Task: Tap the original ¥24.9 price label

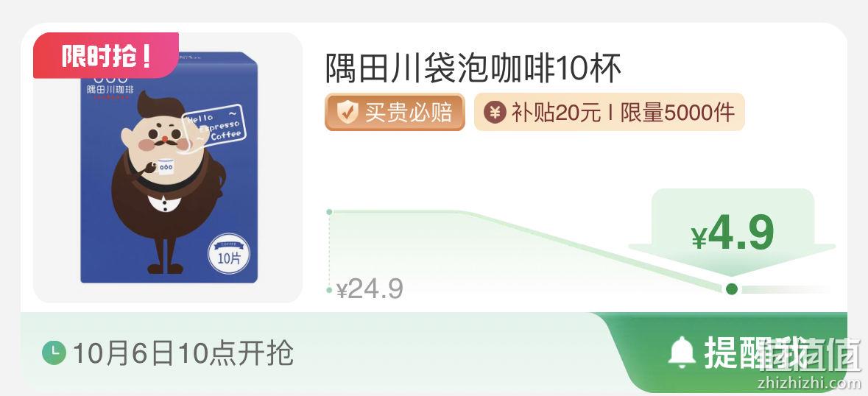Action: pyautogui.click(x=370, y=289)
